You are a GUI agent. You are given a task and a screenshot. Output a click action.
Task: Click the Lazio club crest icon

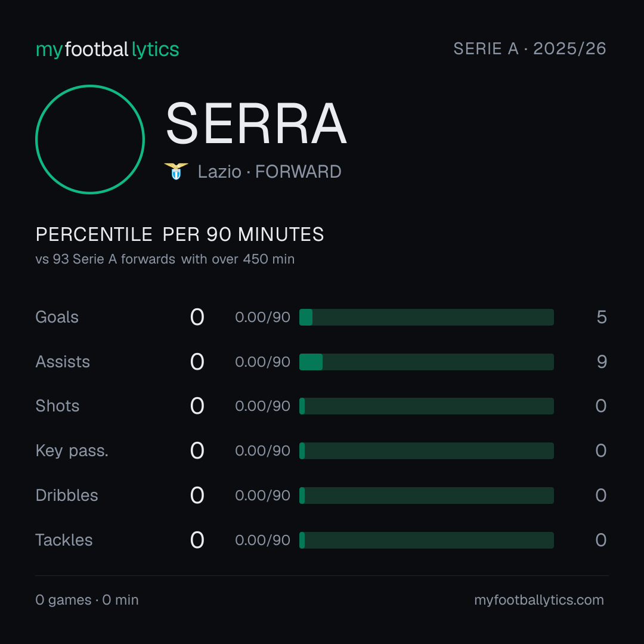(x=176, y=171)
